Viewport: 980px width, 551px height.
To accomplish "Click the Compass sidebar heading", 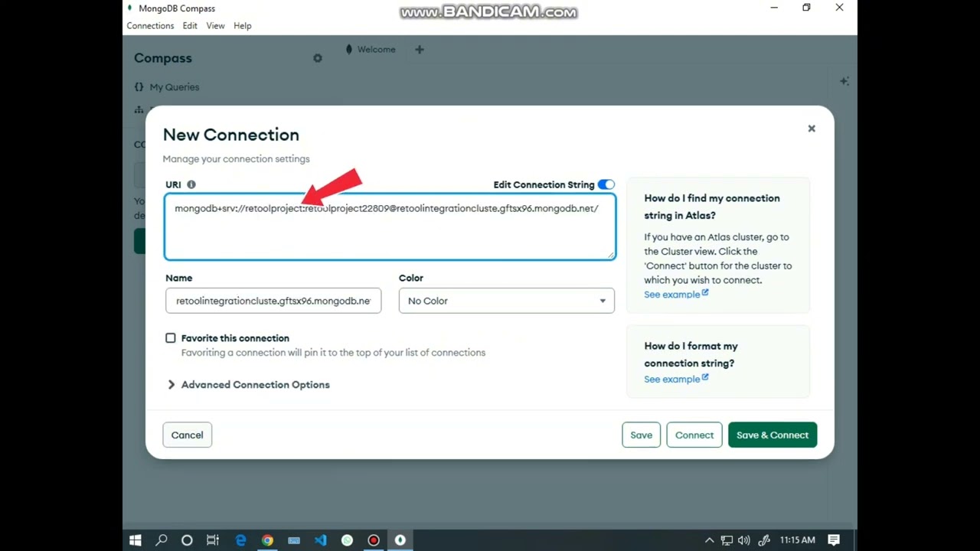I will point(163,58).
